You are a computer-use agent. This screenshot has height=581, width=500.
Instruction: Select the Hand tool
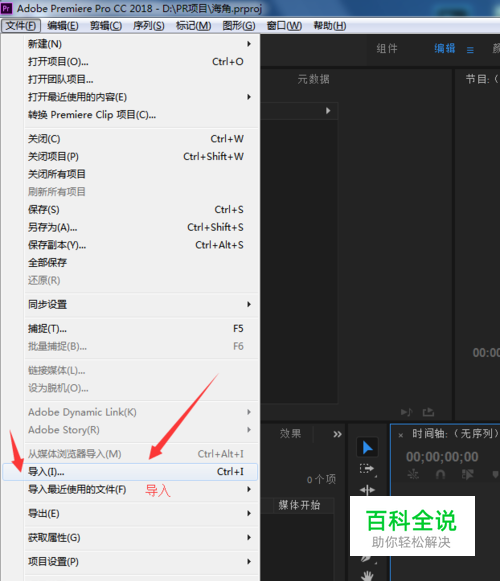click(x=367, y=575)
